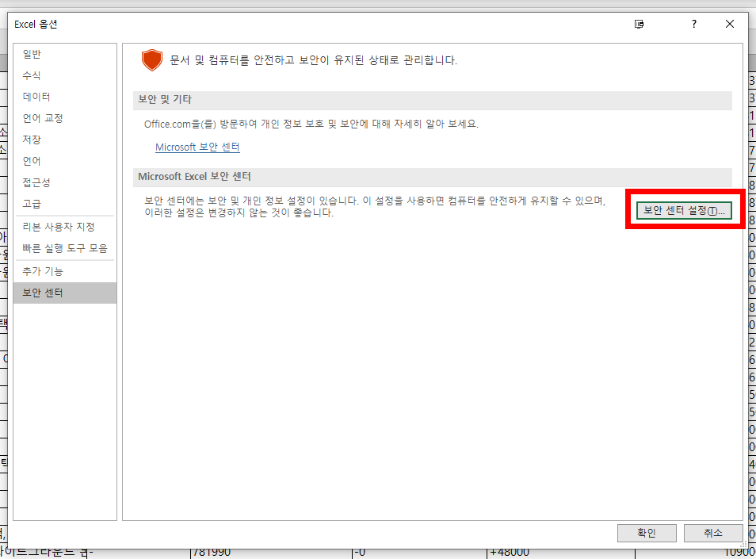Image resolution: width=756 pixels, height=559 pixels.
Task: Click the orange shield security icon
Action: (152, 59)
